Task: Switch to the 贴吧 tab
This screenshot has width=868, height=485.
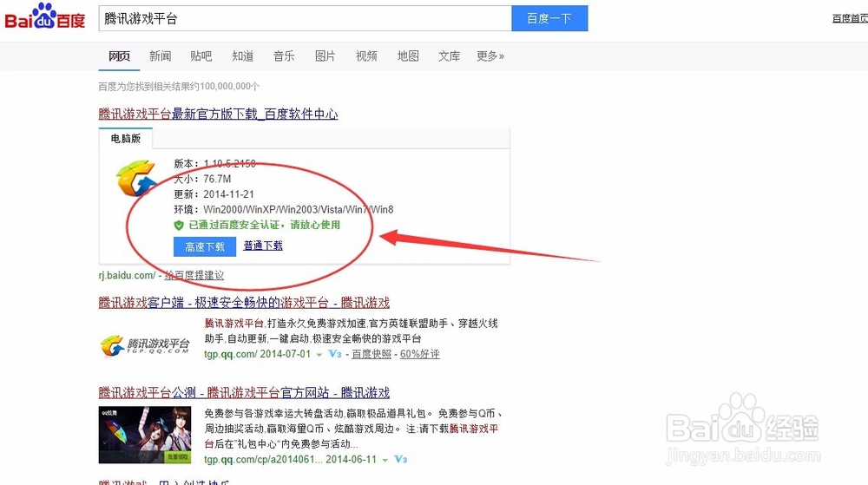Action: point(201,56)
